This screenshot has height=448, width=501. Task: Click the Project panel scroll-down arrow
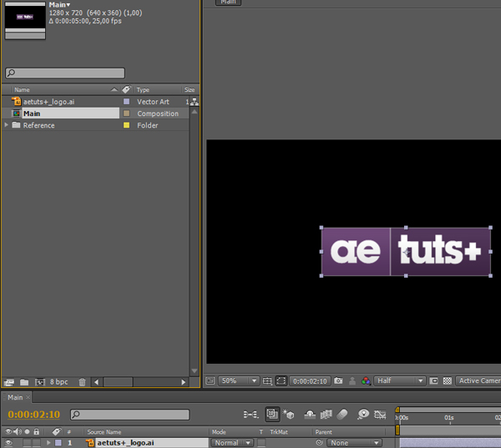[x=195, y=371]
